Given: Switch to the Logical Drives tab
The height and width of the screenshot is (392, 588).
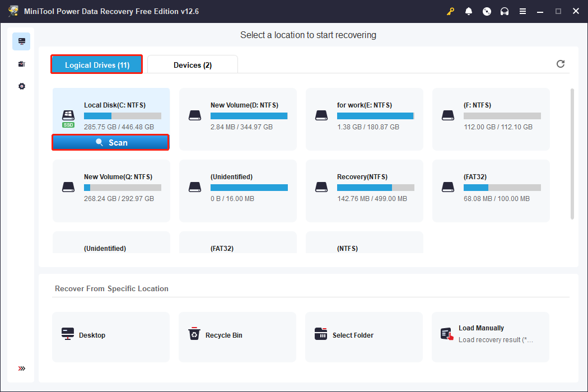Looking at the screenshot, I should pyautogui.click(x=96, y=64).
